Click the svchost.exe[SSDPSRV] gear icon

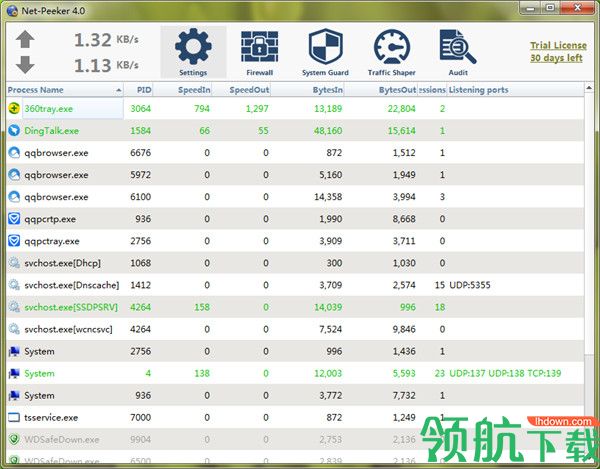pyautogui.click(x=14, y=307)
